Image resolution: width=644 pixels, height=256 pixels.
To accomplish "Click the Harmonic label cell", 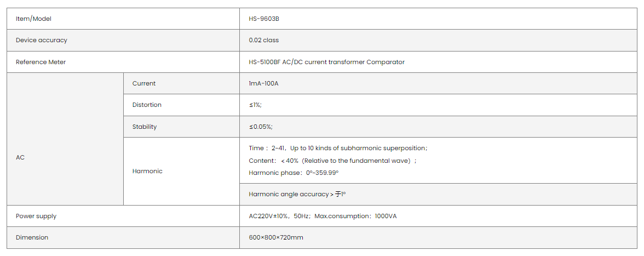I will [x=147, y=171].
